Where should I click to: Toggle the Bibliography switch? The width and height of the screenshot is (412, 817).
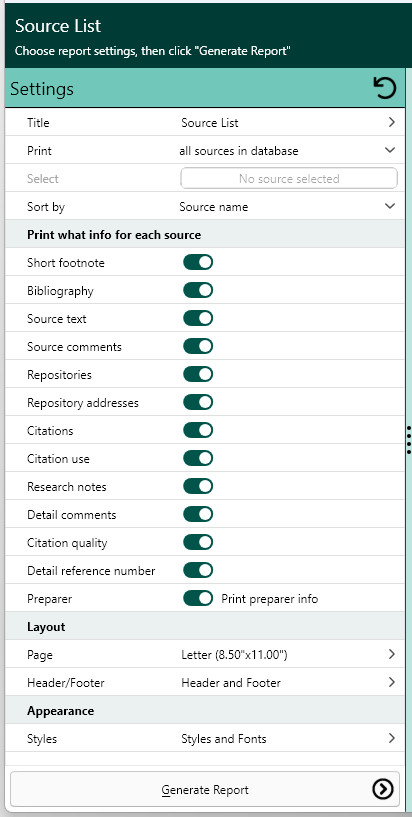[198, 290]
